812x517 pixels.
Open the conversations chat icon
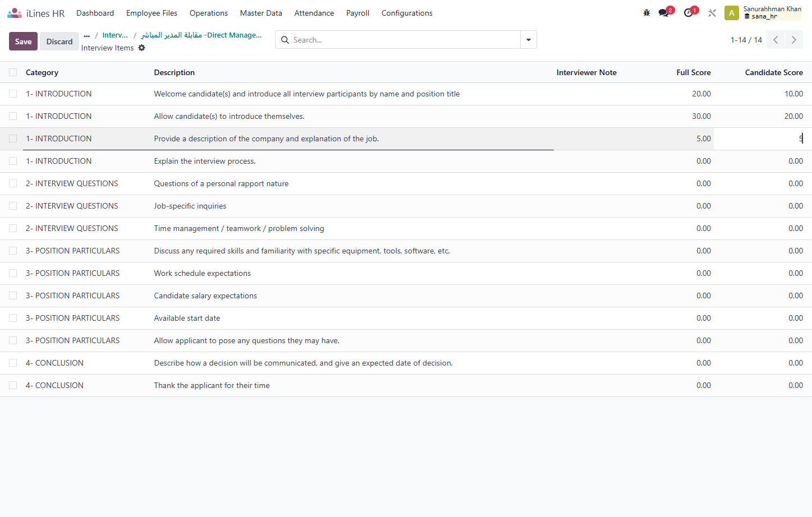point(664,13)
